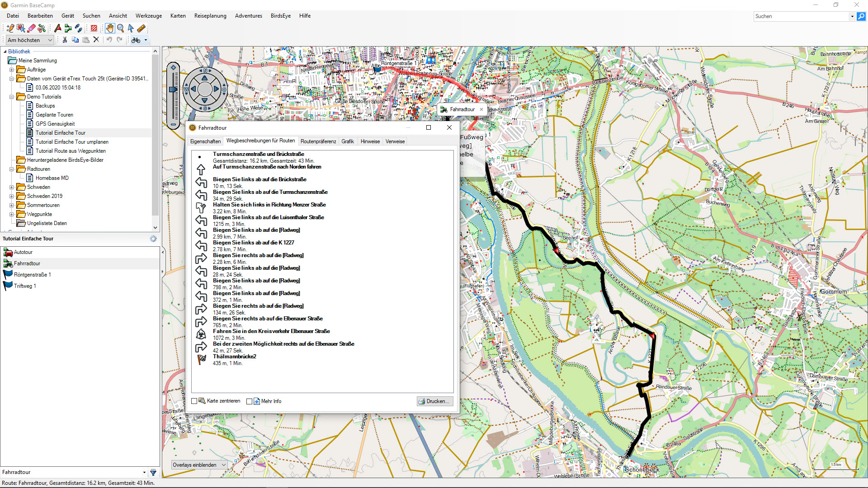Collapse the Radtouren folder
Viewport: 868px width, 488px height.
[12, 169]
